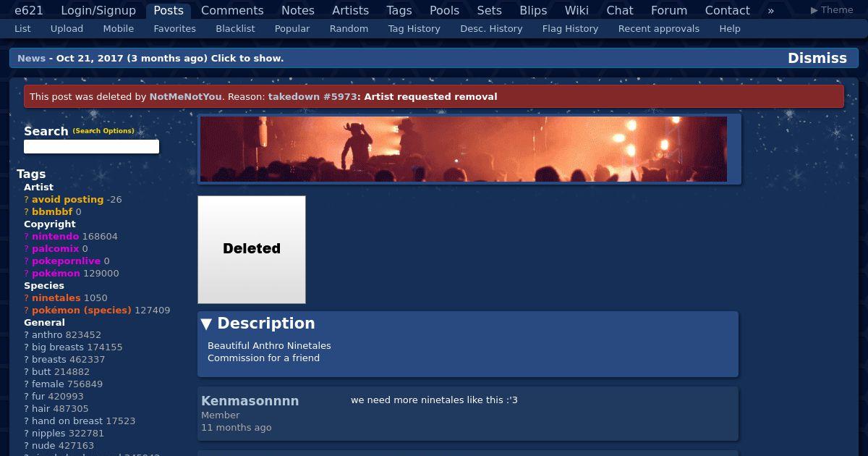
Task: Open the pokémon (species) tag
Action: 82,311
